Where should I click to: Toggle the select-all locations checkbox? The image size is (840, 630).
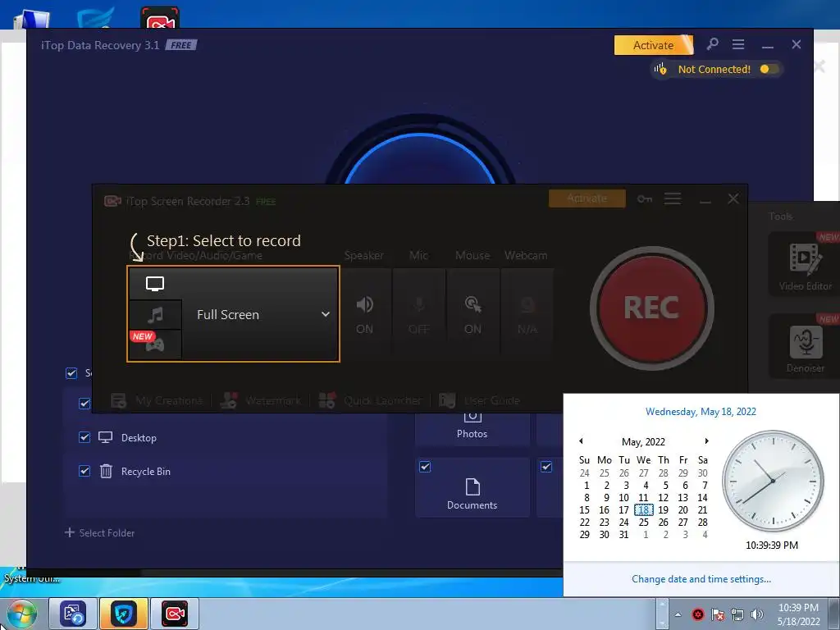pos(71,373)
